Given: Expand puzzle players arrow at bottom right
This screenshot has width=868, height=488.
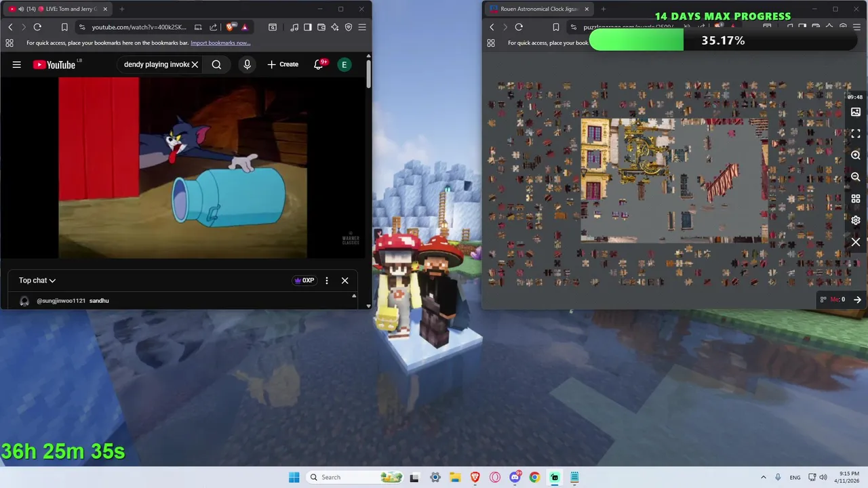Looking at the screenshot, I should (x=857, y=300).
